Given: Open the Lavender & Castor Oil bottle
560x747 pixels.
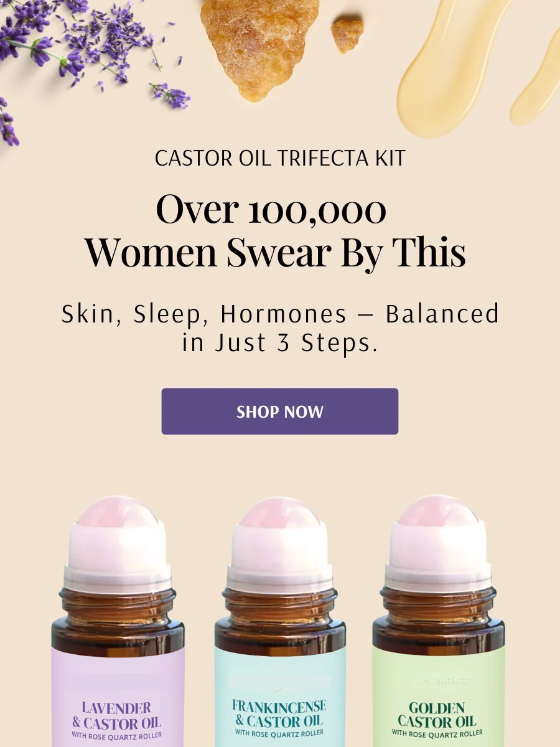Looking at the screenshot, I should tap(118, 622).
